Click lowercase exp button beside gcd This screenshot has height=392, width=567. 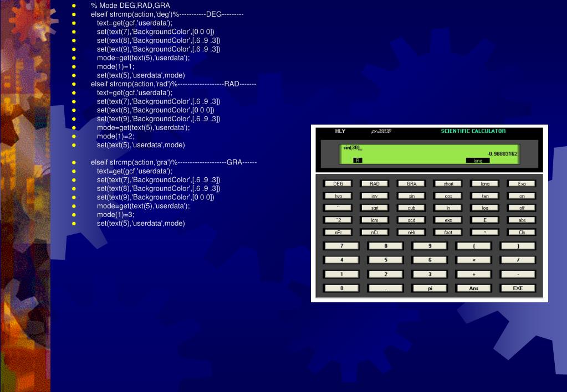click(448, 220)
